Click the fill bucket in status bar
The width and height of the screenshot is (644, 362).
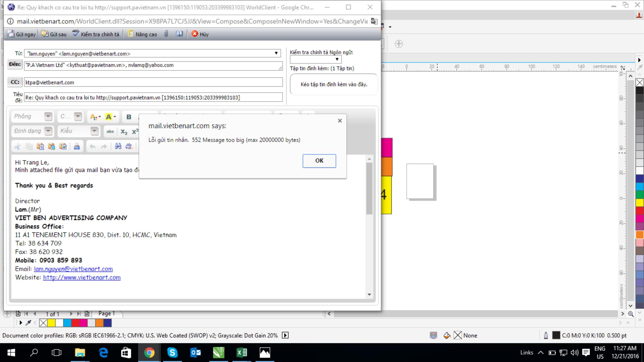pos(447,335)
